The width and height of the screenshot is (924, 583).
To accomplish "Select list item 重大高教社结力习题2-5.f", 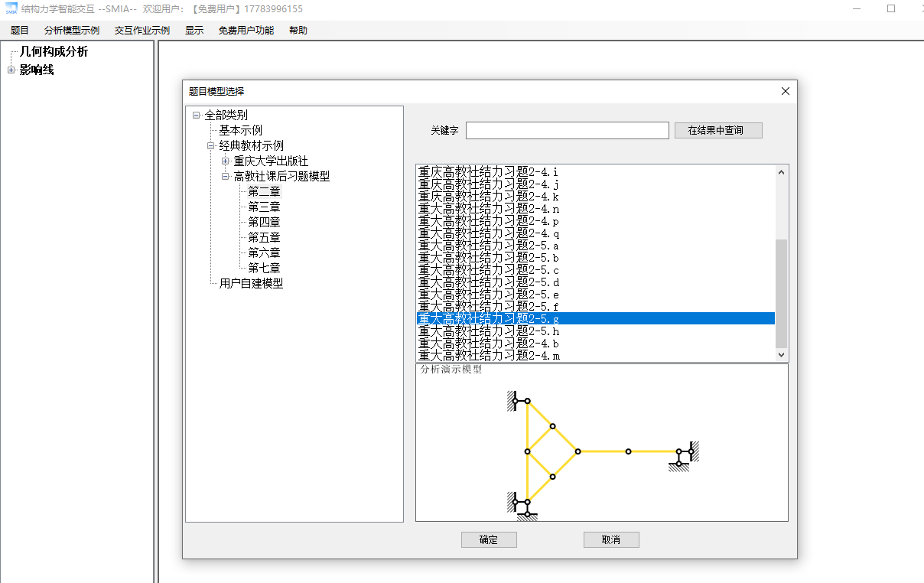I will point(595,307).
